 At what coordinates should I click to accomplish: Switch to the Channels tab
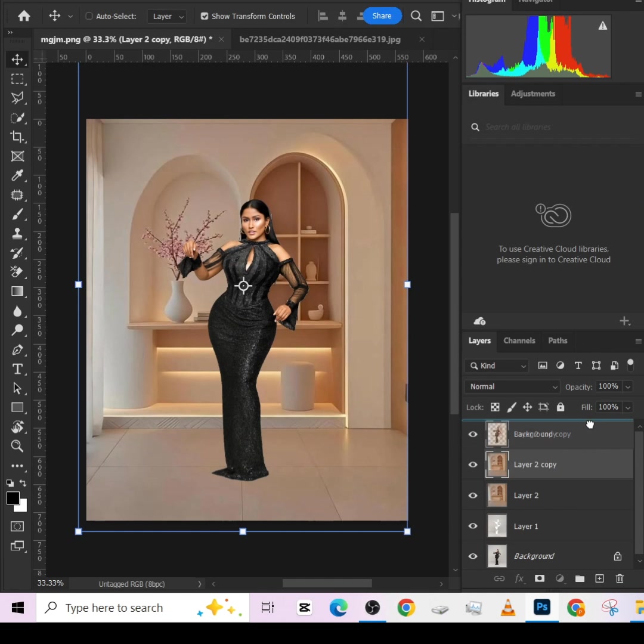click(x=519, y=340)
